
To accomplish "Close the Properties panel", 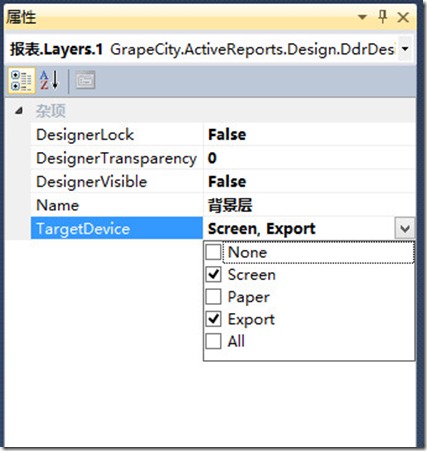I will click(x=403, y=17).
